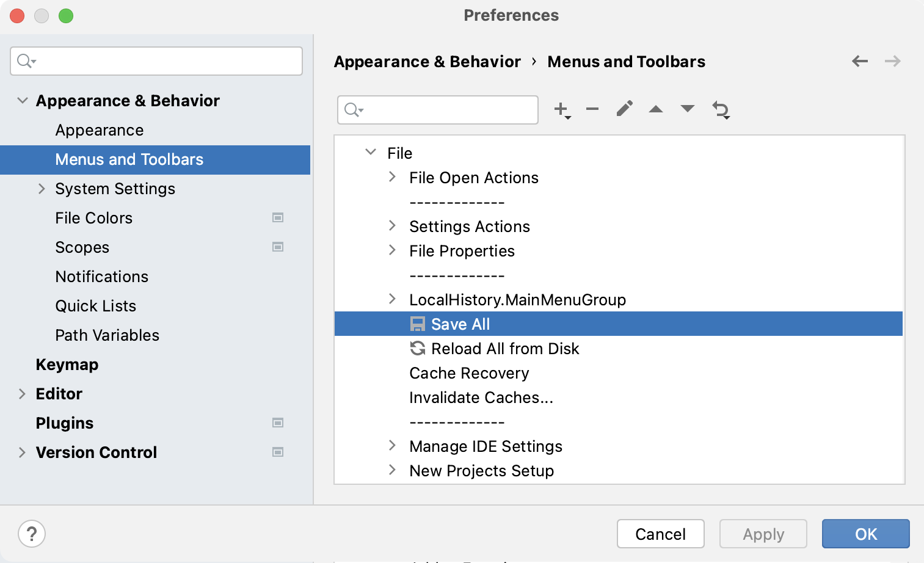Switch to the Keymap section
This screenshot has width=924, height=563.
coord(67,365)
